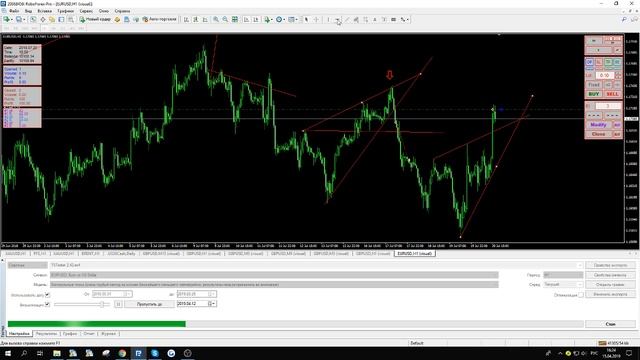This screenshot has width=640, height=360.
Task: Click the search magnifier icon at top right
Action: pyautogui.click(x=624, y=19)
